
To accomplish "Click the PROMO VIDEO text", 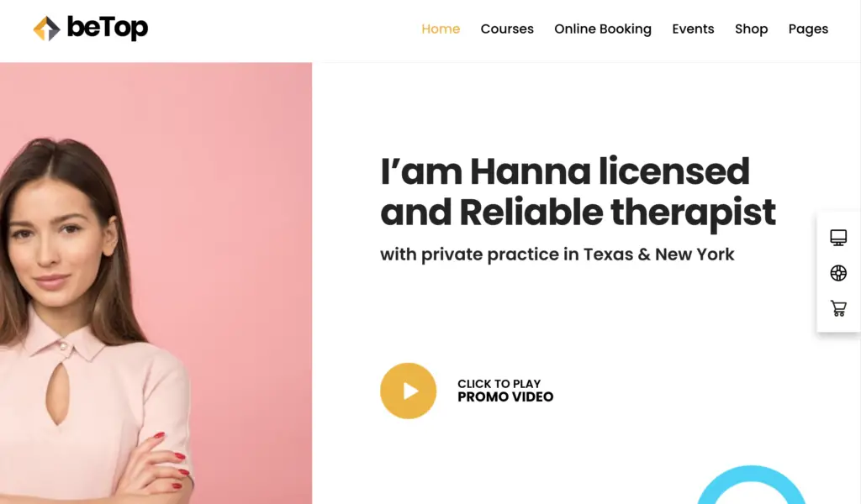I will click(505, 397).
